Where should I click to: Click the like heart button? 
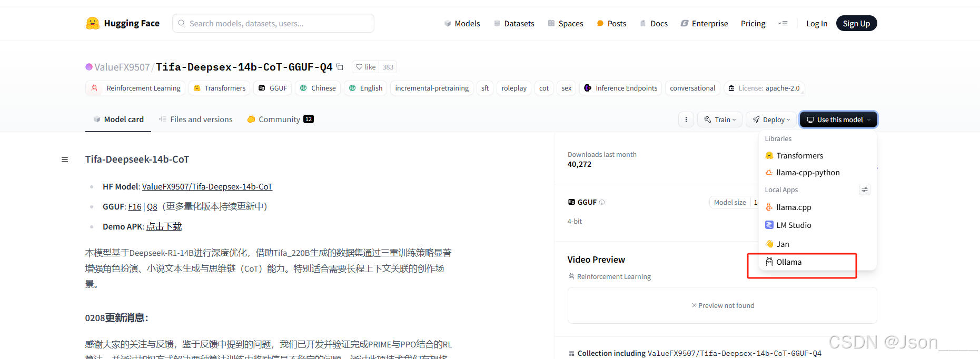365,67
